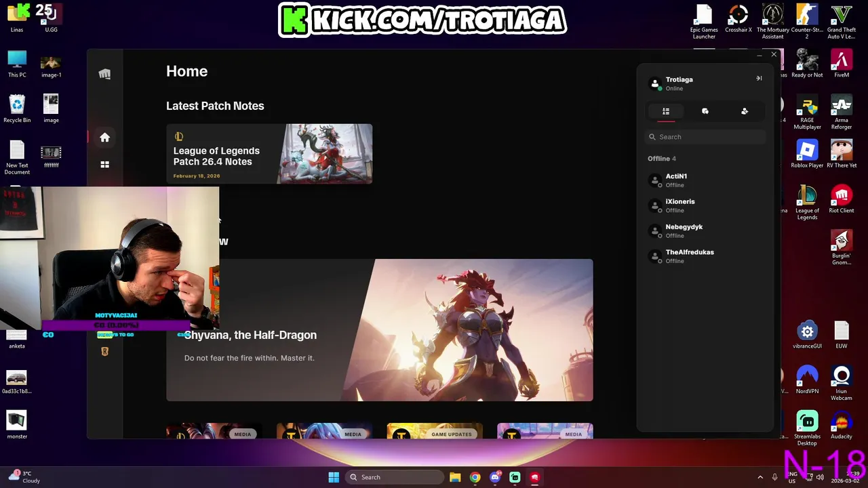
Task: Launch Roblox Player shortcut
Action: coord(807,155)
